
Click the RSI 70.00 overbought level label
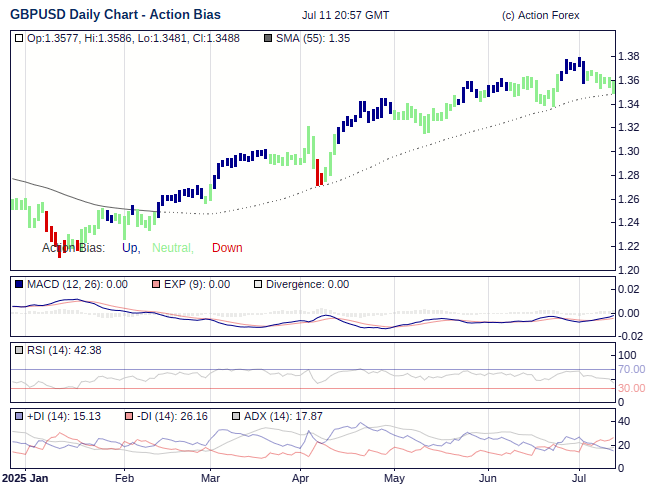coord(631,369)
